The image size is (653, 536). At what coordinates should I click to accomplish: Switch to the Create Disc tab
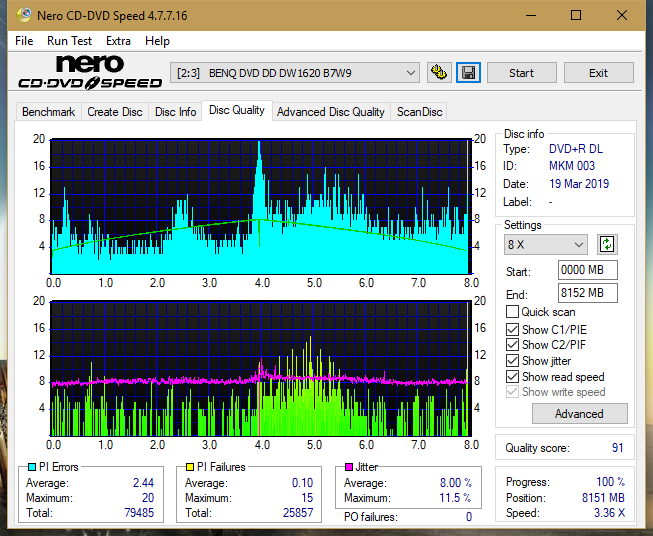[x=115, y=112]
